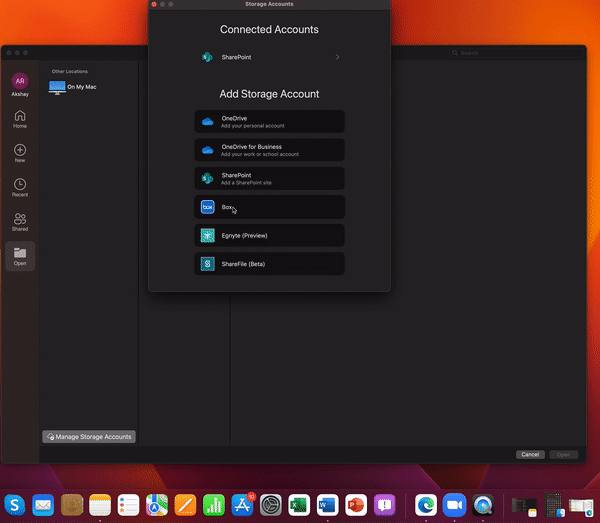Viewport: 600px width, 523px height.
Task: Go to Home in sidebar
Action: pos(20,120)
